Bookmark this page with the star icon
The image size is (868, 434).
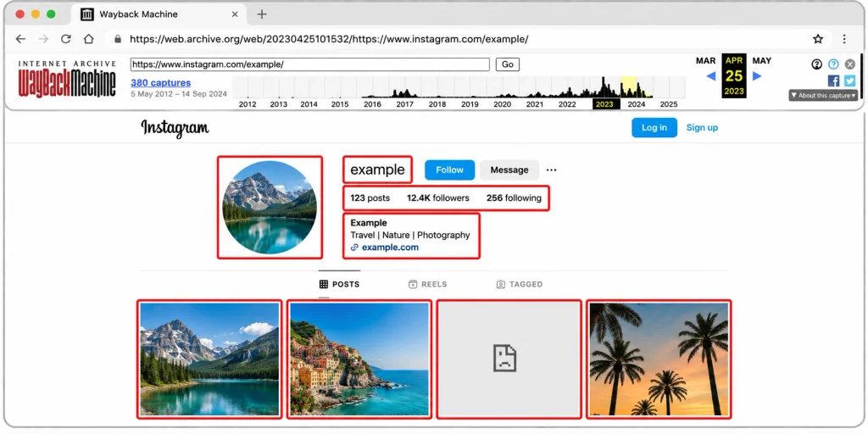pos(818,39)
